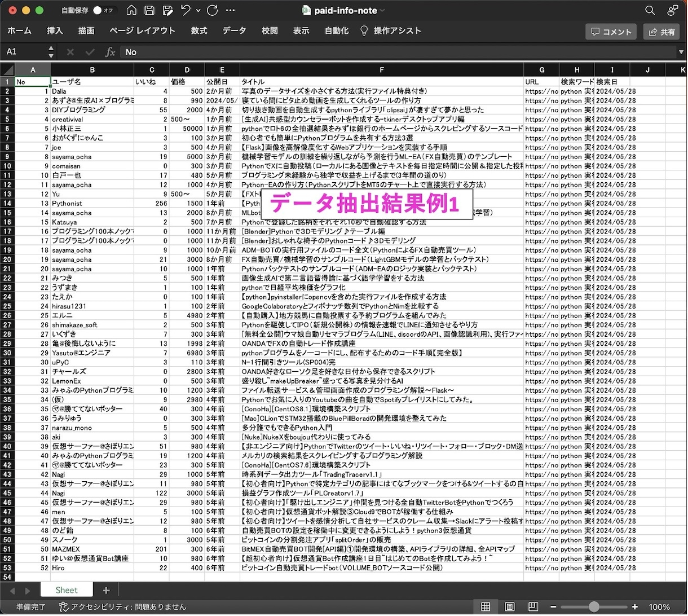Switch to Page Break Preview icon
688x616 pixels.
(x=533, y=607)
